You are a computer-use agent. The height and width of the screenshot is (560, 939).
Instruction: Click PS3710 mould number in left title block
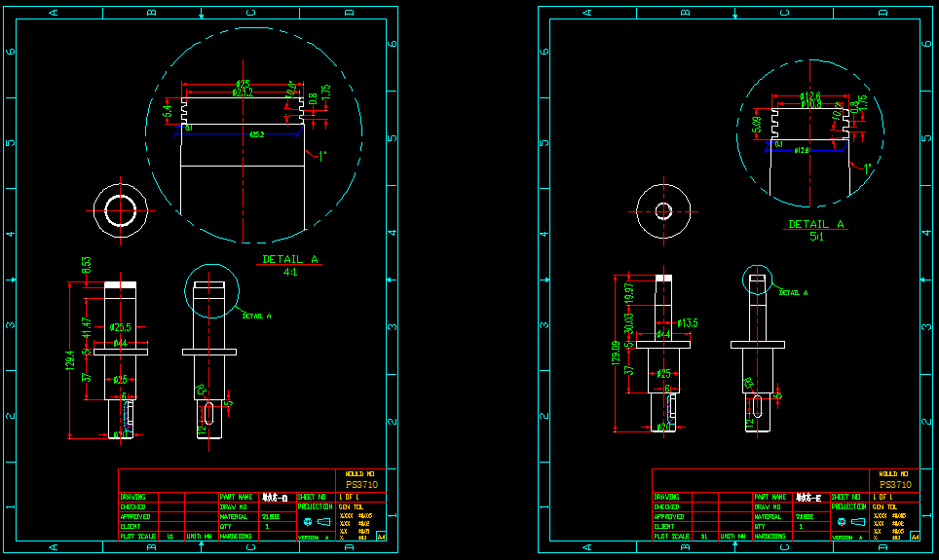pos(361,485)
